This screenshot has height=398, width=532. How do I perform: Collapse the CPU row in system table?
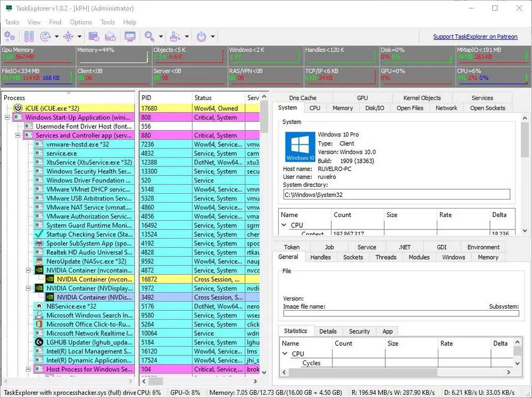click(284, 225)
